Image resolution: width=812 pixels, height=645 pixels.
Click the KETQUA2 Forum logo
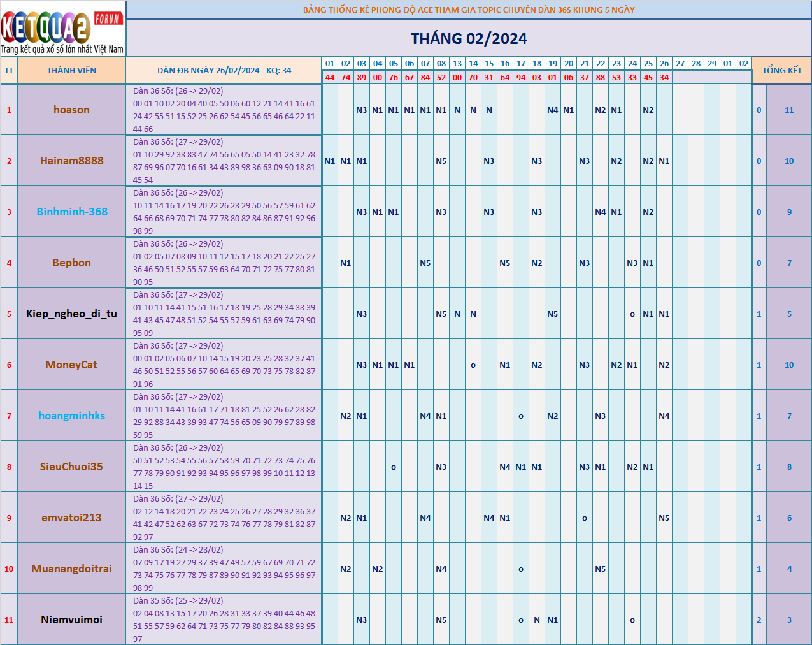coord(62,29)
